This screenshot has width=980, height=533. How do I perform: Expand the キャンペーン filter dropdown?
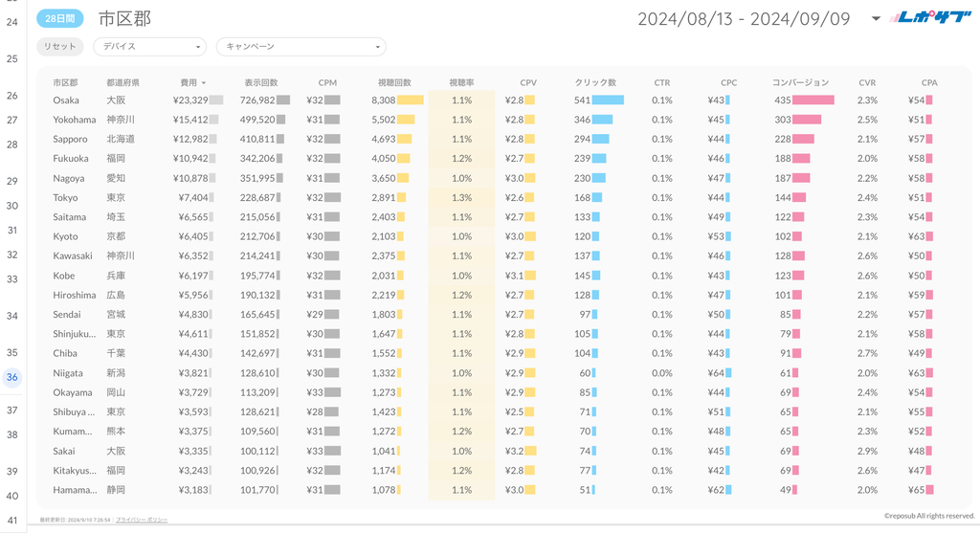pyautogui.click(x=301, y=46)
